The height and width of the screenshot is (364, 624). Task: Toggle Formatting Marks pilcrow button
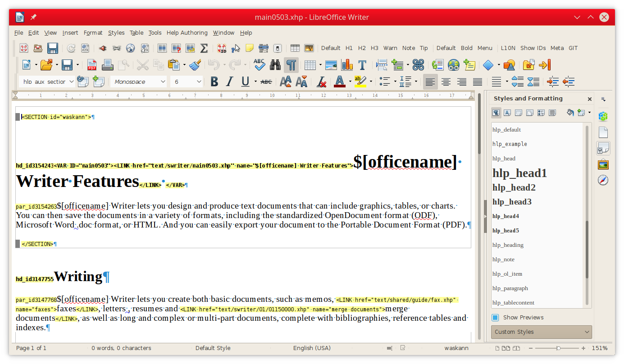tap(291, 65)
